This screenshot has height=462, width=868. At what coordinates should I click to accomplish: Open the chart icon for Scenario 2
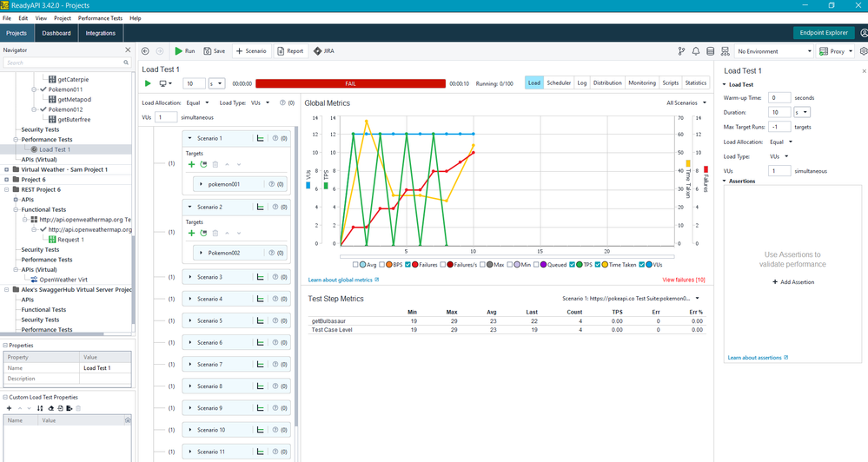click(x=260, y=207)
